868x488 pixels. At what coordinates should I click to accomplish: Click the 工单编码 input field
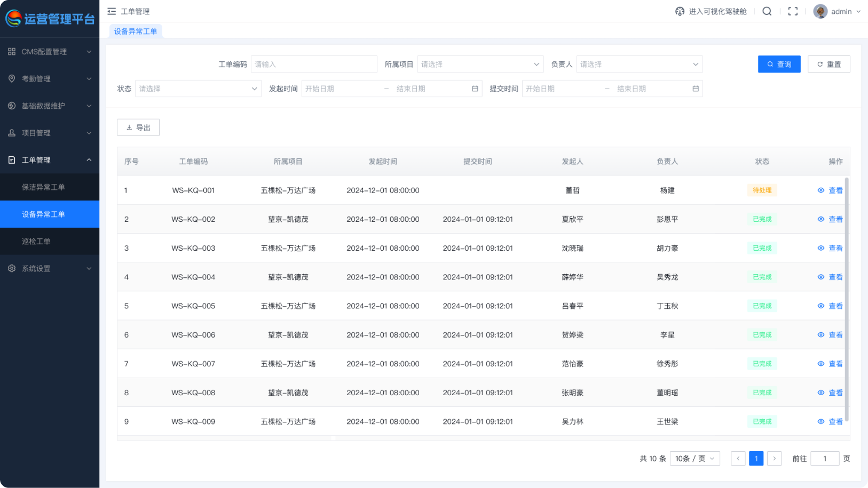pos(314,64)
